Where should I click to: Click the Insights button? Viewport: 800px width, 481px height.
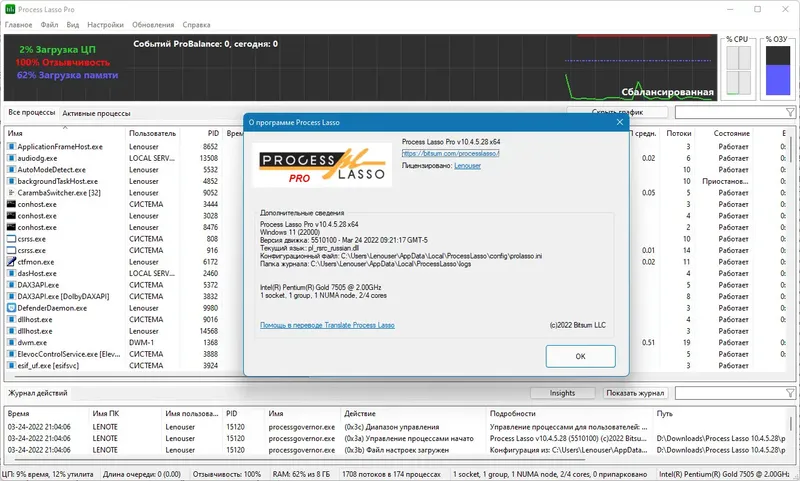point(562,393)
